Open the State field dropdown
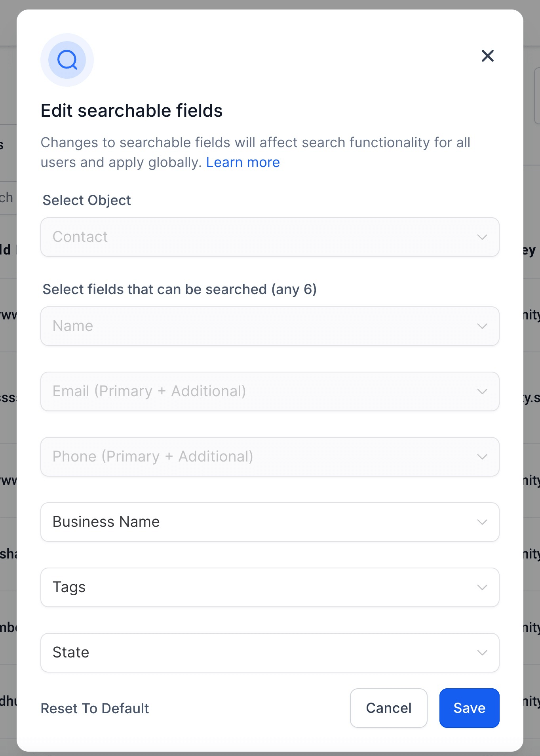 270,653
